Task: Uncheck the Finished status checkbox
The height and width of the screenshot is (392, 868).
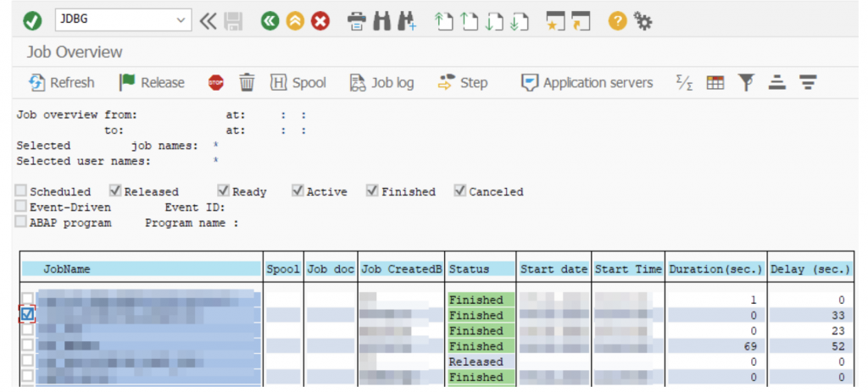Action: click(373, 191)
